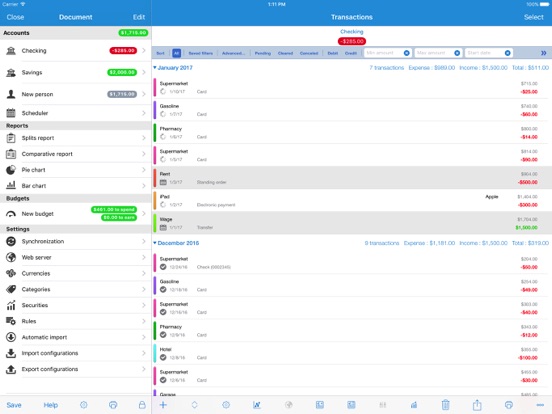Tap Select in the Transactions header
552x414 pixels.
tap(533, 17)
